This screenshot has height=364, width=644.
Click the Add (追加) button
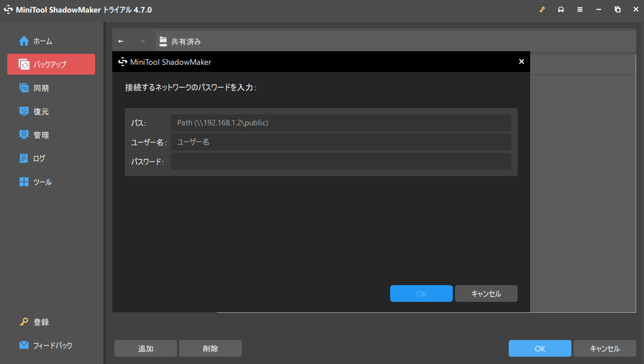click(146, 348)
